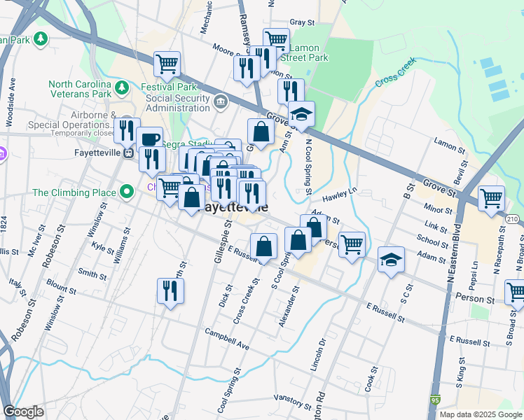524x420 pixels.
Task: Click the North Carolina Veterans Park label
Action: (x=80, y=89)
